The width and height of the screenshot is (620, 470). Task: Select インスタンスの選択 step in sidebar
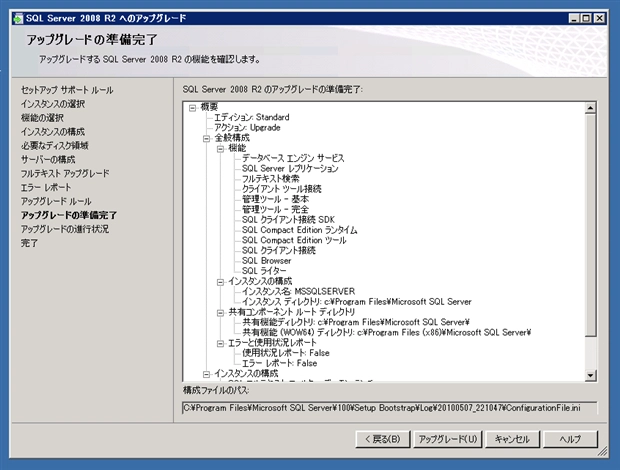53,104
